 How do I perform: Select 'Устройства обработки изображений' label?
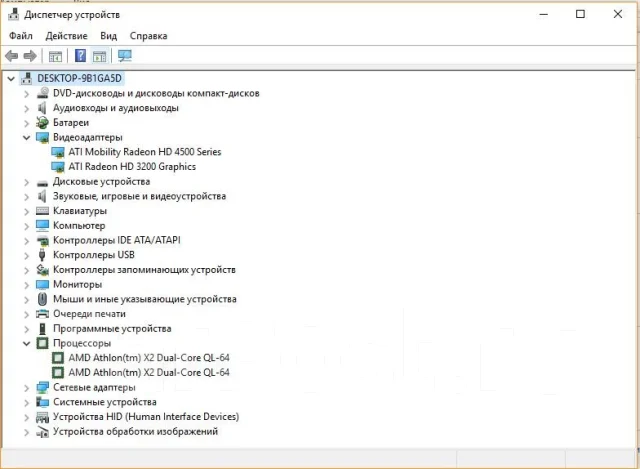[135, 431]
